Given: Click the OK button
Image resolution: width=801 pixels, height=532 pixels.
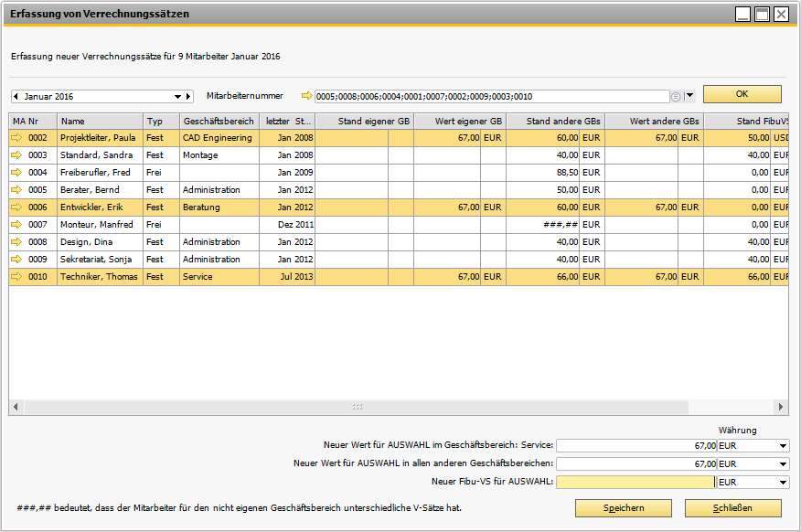Looking at the screenshot, I should click(742, 94).
